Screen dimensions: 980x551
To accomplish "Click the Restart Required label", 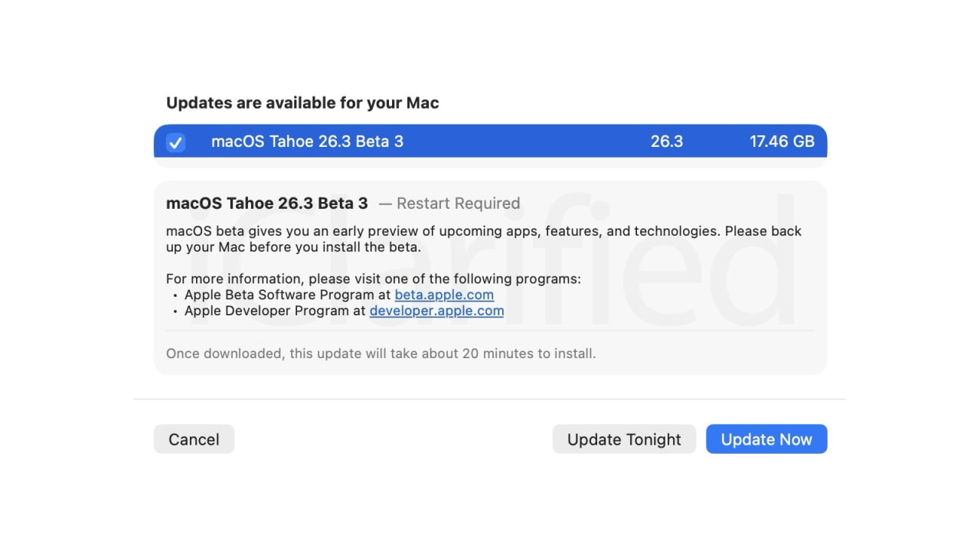I will (x=458, y=204).
